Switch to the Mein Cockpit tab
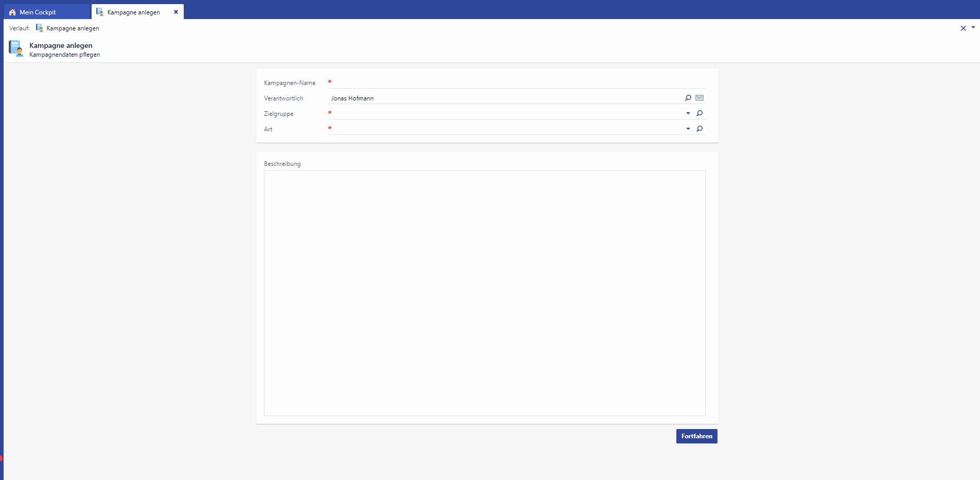Screen dimensions: 980x480 click(38, 12)
